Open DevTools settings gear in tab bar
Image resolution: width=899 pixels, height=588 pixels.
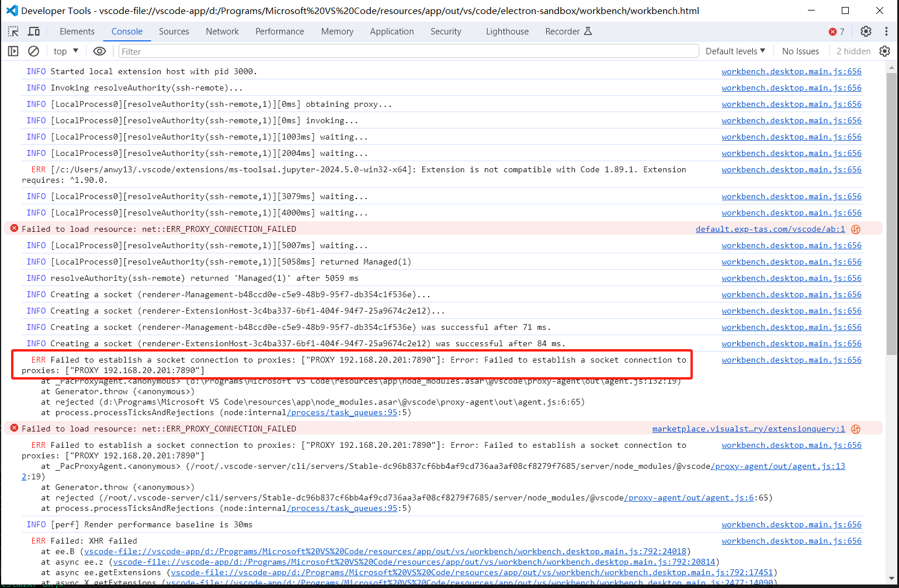point(866,32)
